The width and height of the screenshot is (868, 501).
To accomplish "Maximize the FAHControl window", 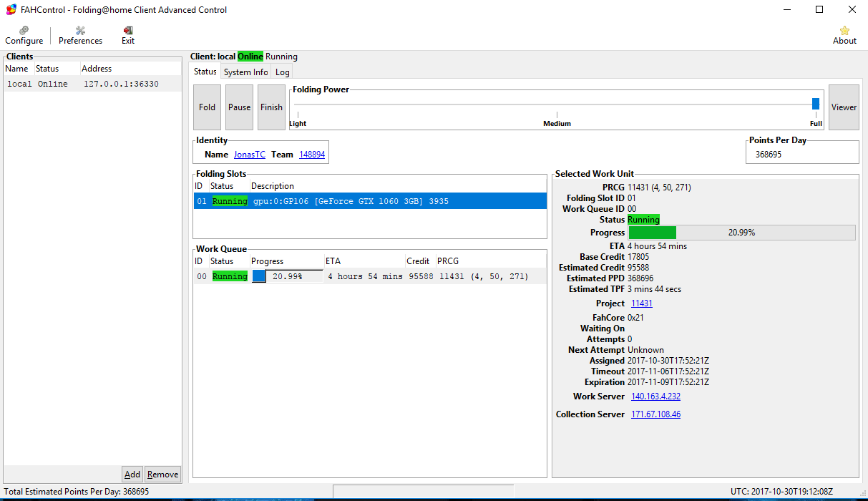I will pos(819,10).
